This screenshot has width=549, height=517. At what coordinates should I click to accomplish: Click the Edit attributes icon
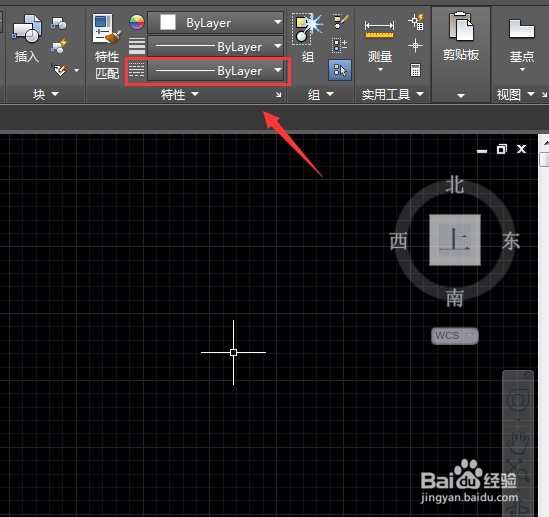click(60, 70)
